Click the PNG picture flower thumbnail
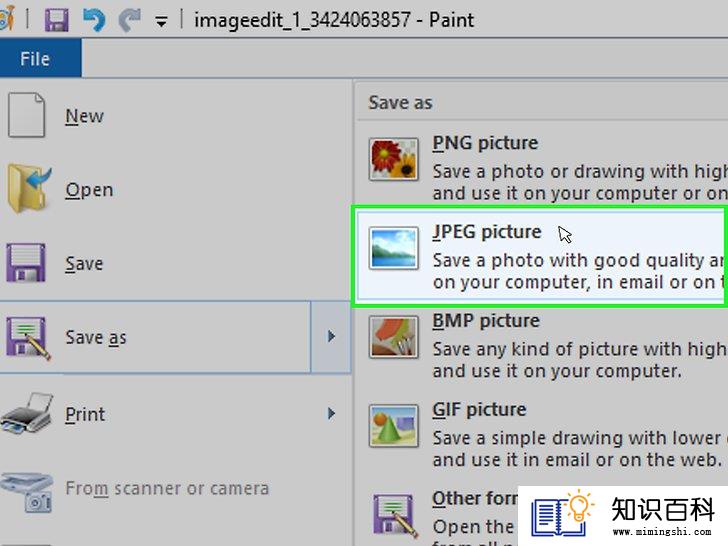Screen dimensions: 728x546 (x=394, y=159)
